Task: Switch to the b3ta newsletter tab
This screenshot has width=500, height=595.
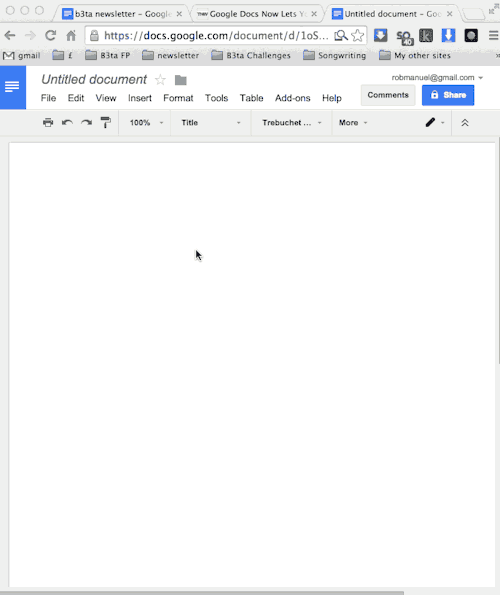Action: pos(122,14)
